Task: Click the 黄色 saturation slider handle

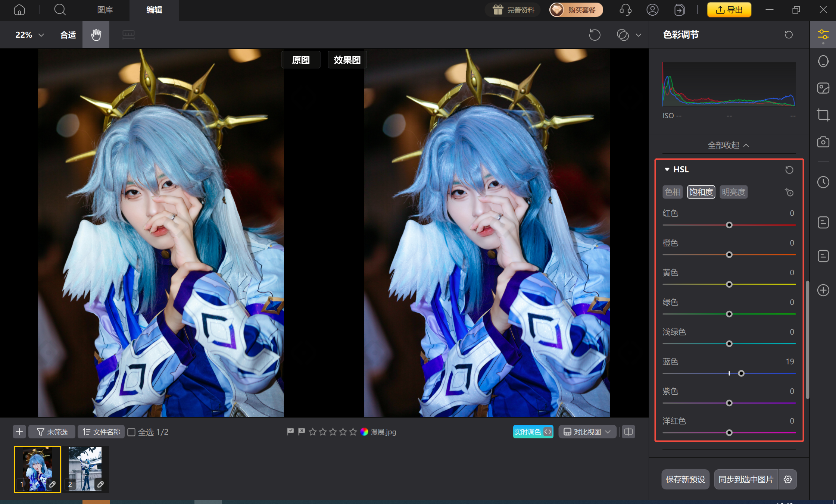Action: pyautogui.click(x=729, y=285)
